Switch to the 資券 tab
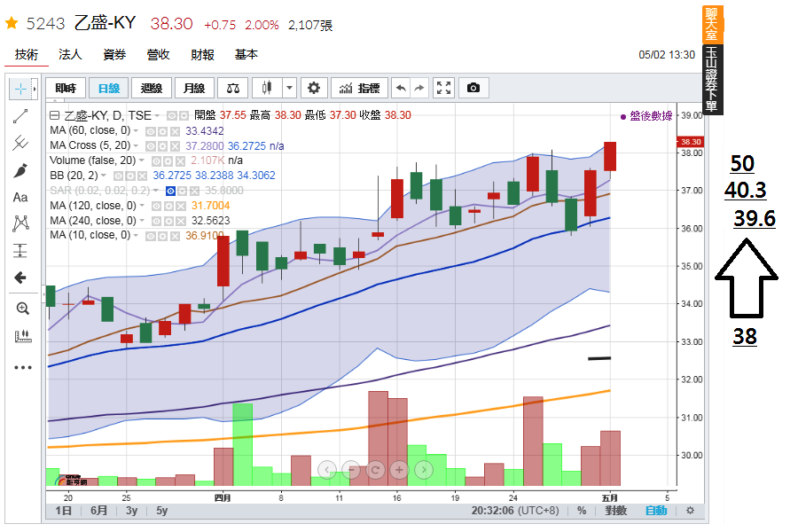The width and height of the screenshot is (798, 532). pyautogui.click(x=114, y=54)
